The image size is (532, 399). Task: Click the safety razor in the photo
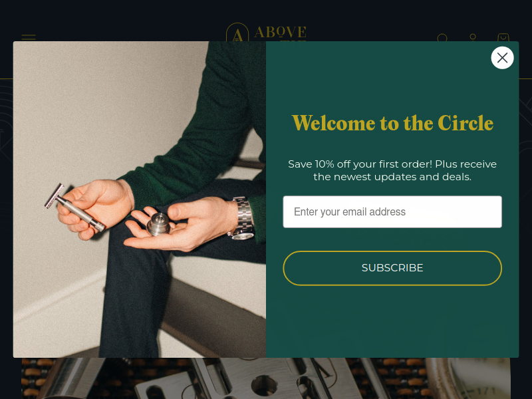75,207
